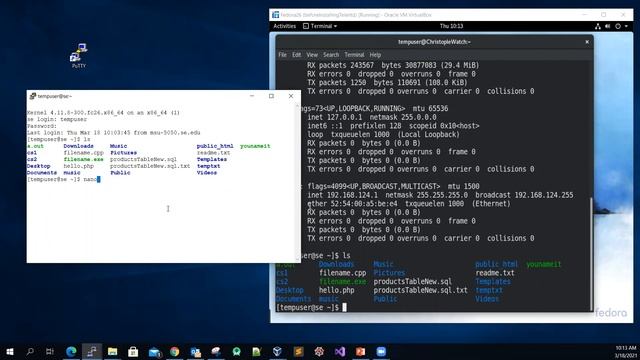This screenshot has height=360, width=640.
Task: Open the Notepad++ taskbar icon
Action: tap(257, 351)
